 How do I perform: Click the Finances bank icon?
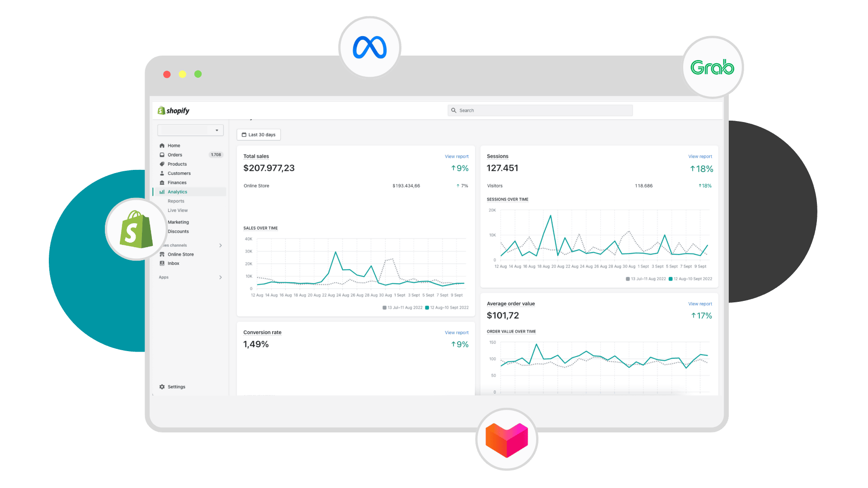coord(162,183)
